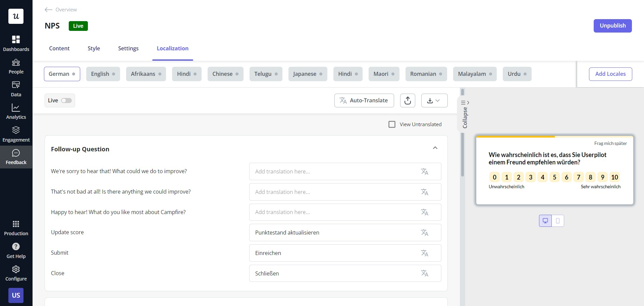Image resolution: width=644 pixels, height=306 pixels.
Task: Open the People section from the sidebar
Action: point(16,65)
